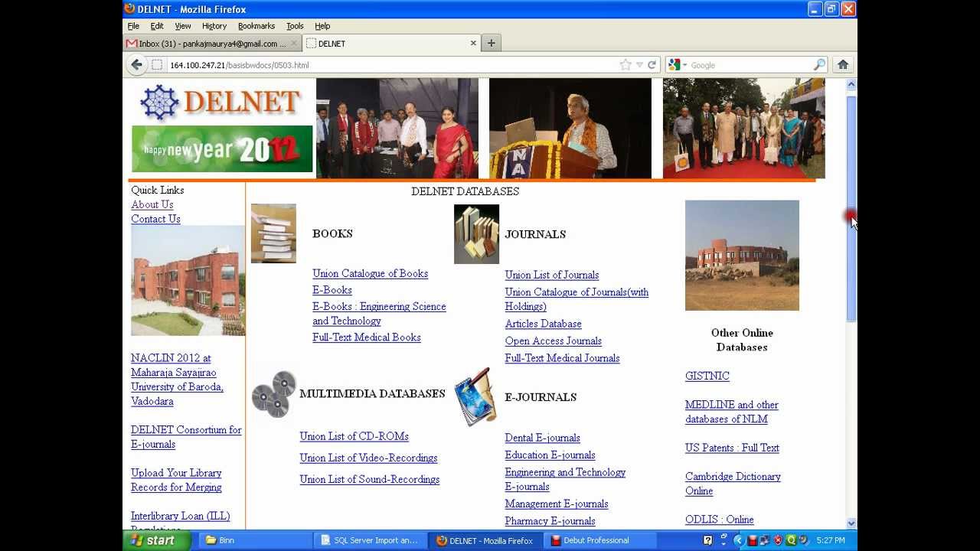
Task: Open Union List of CD-ROMs
Action: [354, 436]
